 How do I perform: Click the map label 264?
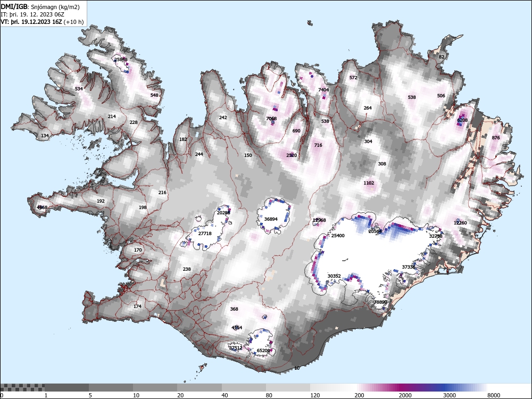368,108
